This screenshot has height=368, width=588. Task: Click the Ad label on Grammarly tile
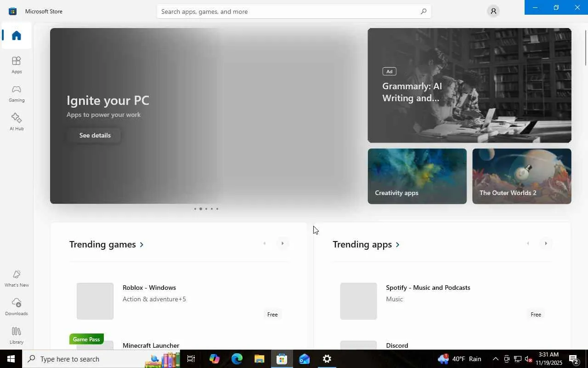click(389, 71)
